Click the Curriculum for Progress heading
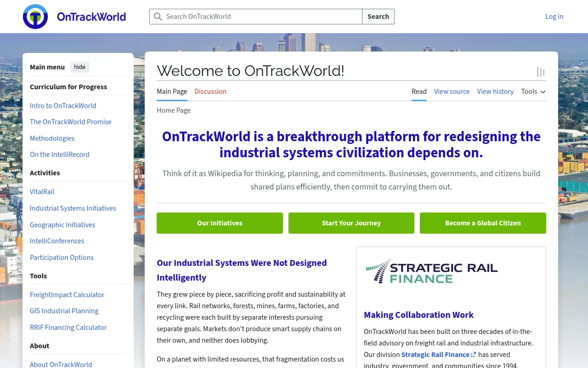The image size is (588, 368). (x=68, y=87)
